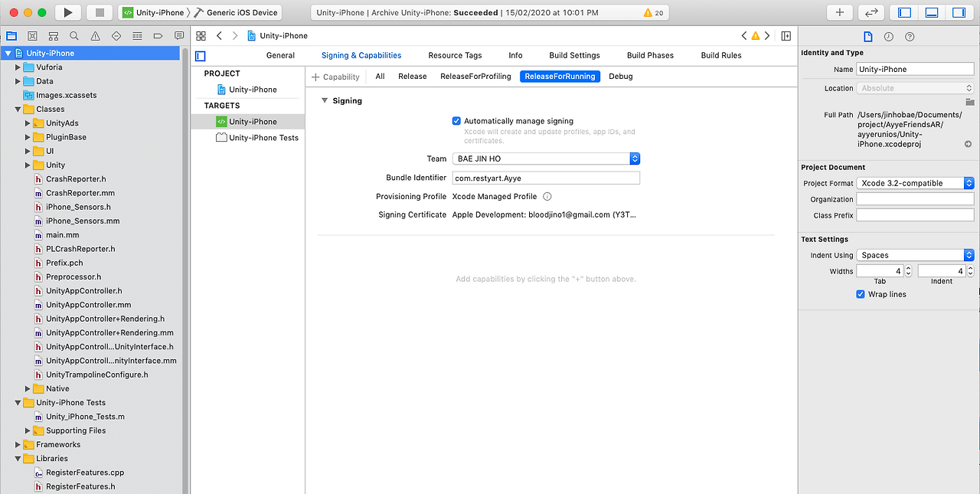Switch to the Build Phases tab
980x494 pixels.
coord(650,55)
